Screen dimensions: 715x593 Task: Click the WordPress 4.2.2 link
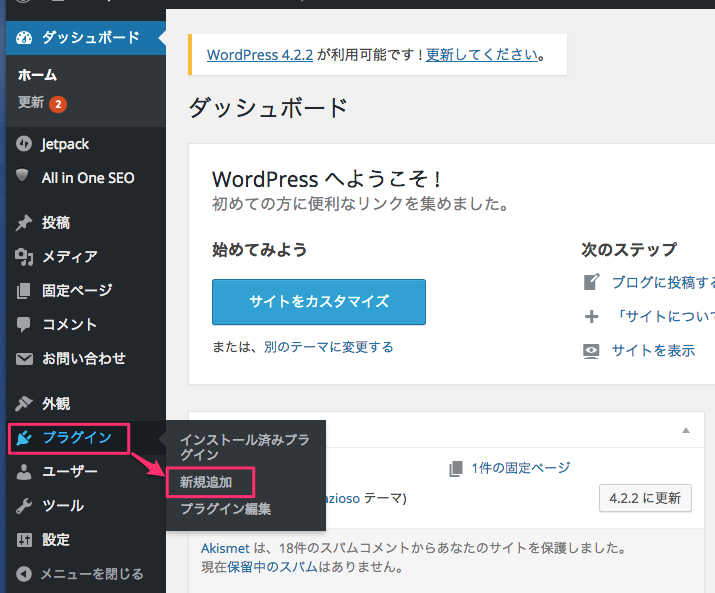point(260,55)
